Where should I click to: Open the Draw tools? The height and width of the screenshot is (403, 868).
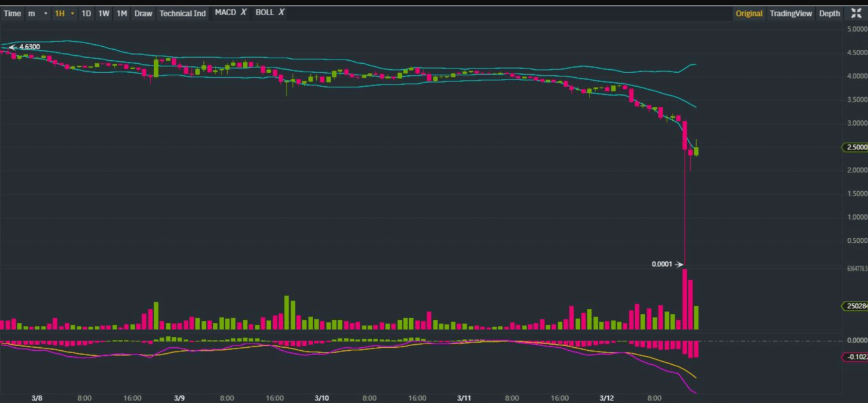point(143,13)
